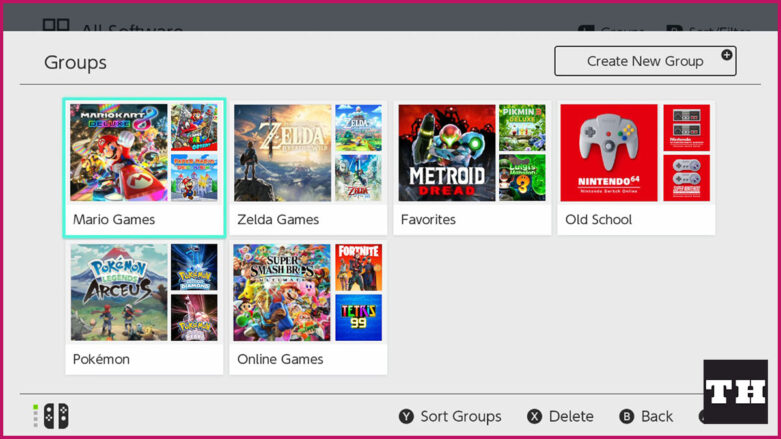
Task: Select NES controllers thumbnail in Old School
Action: 686,128
